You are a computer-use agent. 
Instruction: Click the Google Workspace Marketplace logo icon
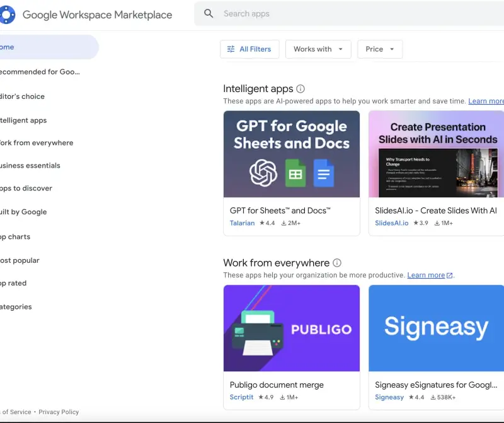pos(7,14)
